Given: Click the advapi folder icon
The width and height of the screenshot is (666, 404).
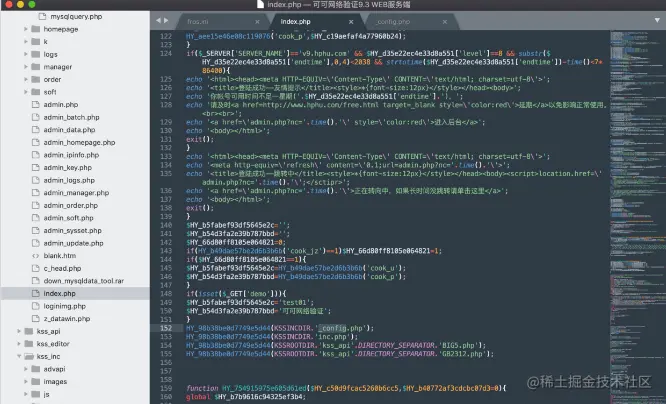Looking at the screenshot, I should click(x=36, y=369).
